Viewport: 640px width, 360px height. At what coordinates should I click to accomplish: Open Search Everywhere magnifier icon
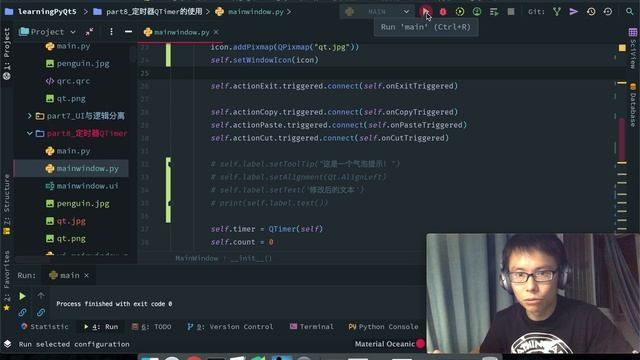click(630, 12)
